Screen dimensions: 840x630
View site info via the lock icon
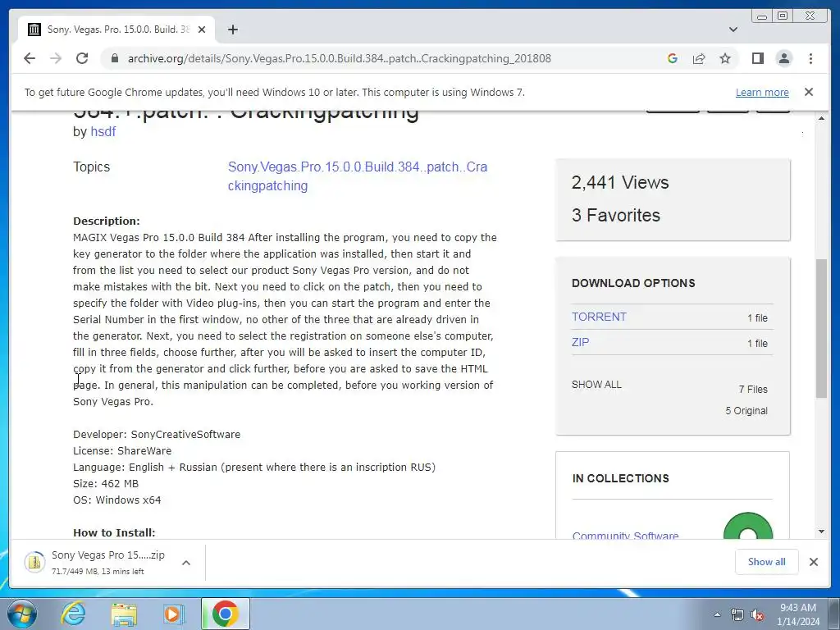pos(114,58)
